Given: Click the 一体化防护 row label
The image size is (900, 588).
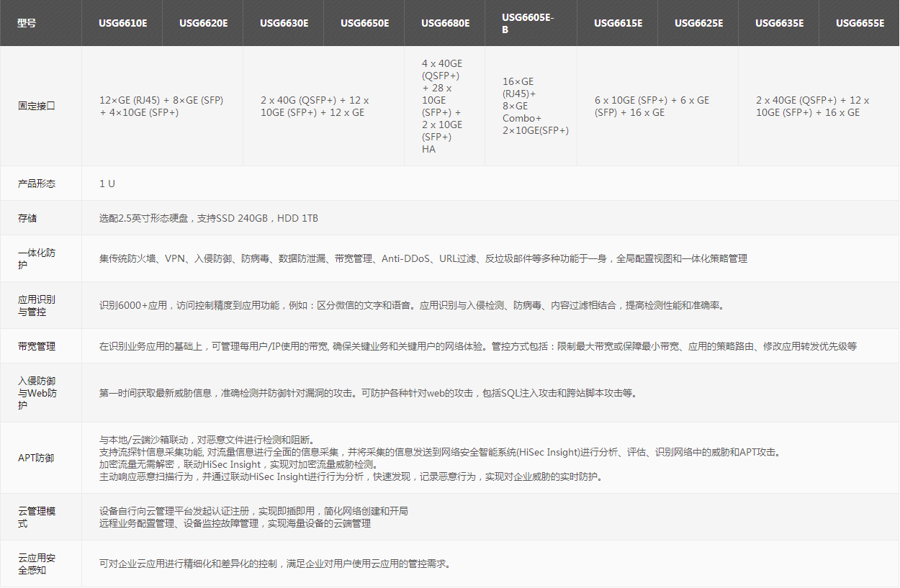Looking at the screenshot, I should coord(37,258).
